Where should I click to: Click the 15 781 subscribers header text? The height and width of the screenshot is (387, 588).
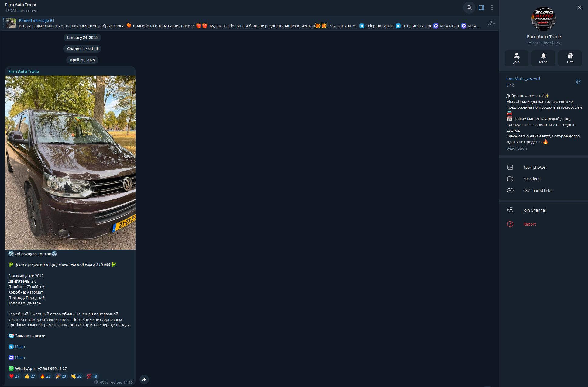[22, 11]
